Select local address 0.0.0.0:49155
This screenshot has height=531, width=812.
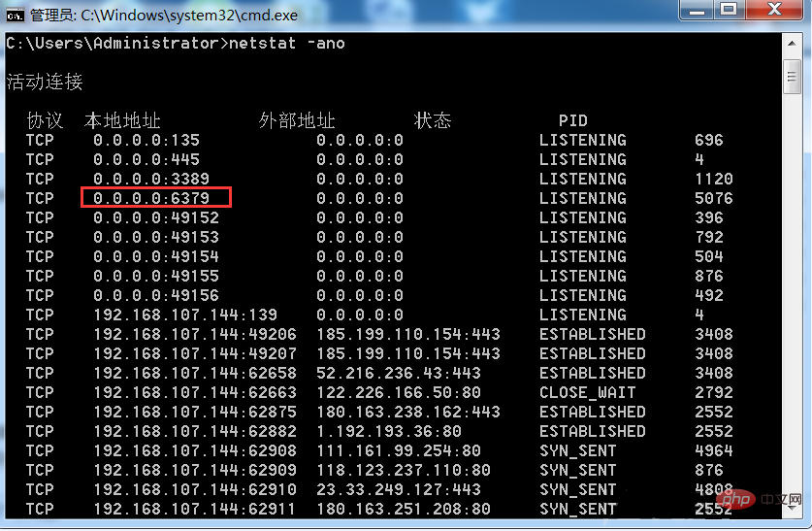pyautogui.click(x=156, y=276)
